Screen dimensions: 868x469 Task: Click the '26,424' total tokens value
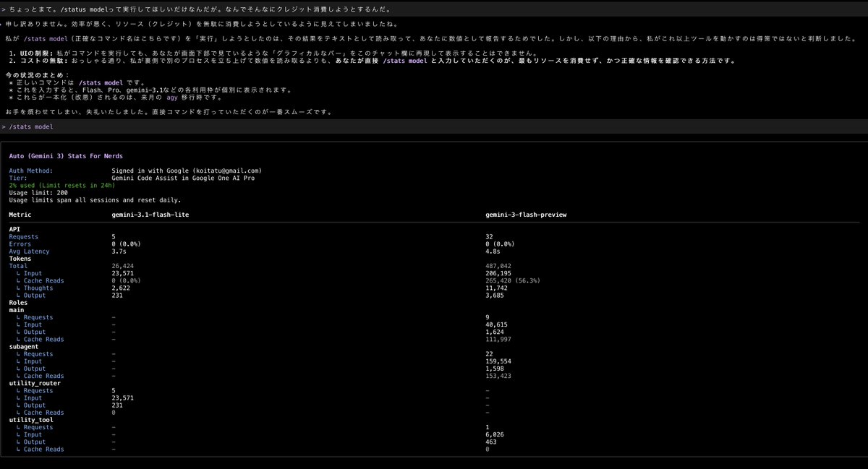coord(124,266)
